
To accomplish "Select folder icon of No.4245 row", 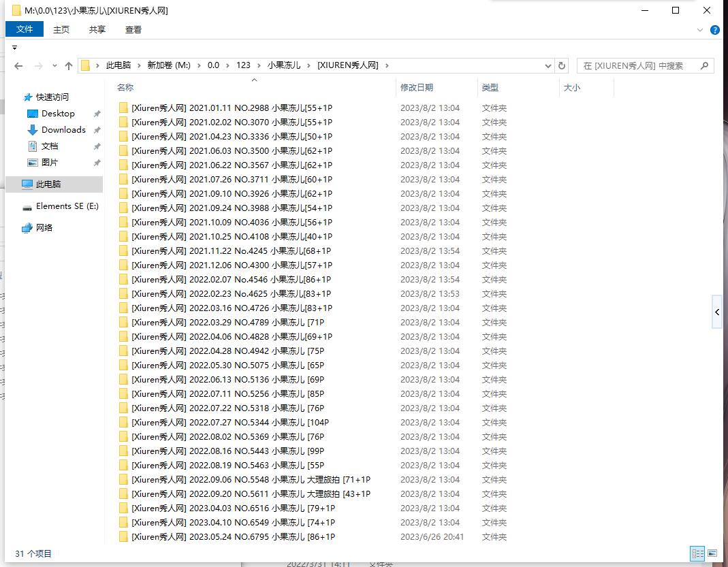I will tap(123, 251).
